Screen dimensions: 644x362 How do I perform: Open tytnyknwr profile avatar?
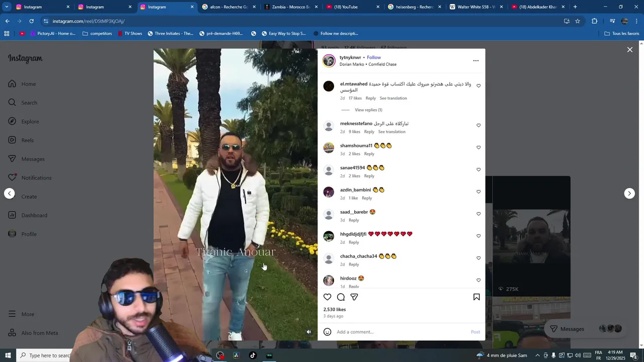point(329,61)
